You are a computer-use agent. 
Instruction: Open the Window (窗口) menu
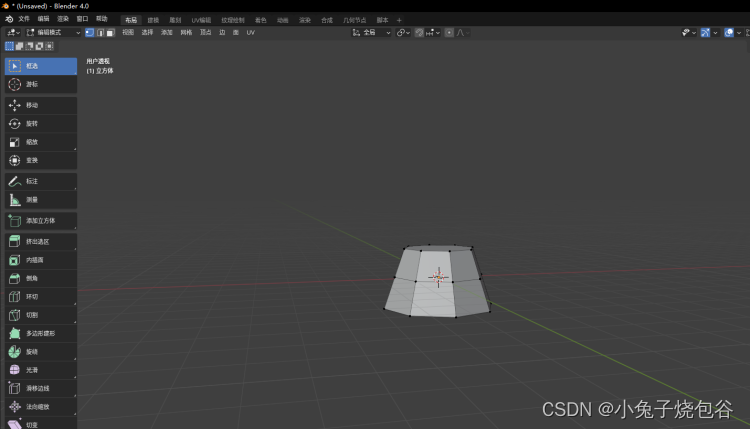click(x=82, y=19)
